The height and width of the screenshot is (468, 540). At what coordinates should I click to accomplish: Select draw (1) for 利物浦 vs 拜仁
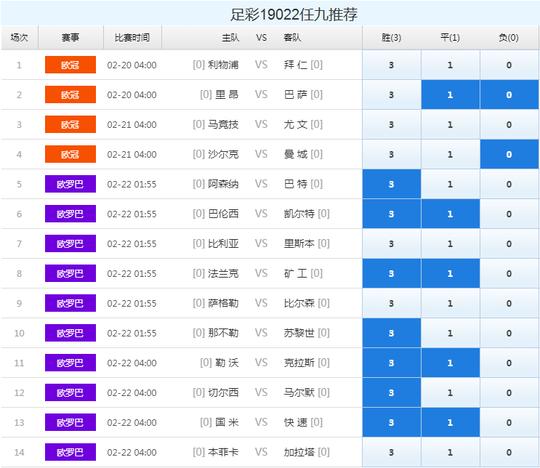(450, 65)
